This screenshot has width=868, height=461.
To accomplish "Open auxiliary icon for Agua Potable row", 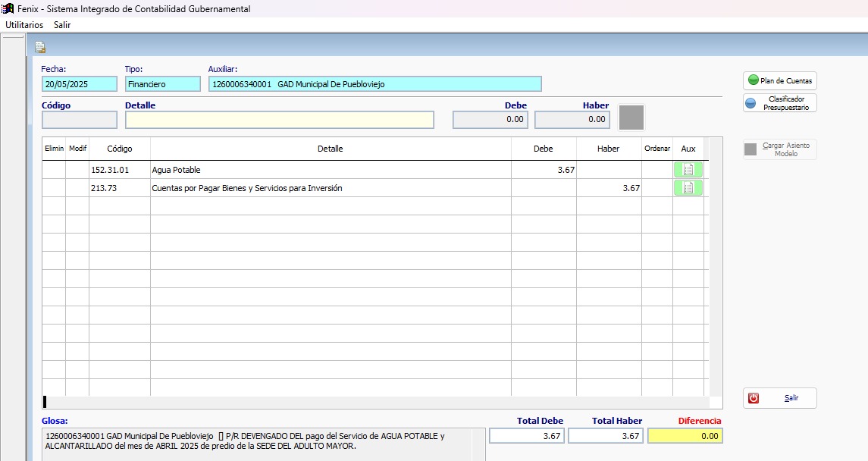I will 688,170.
